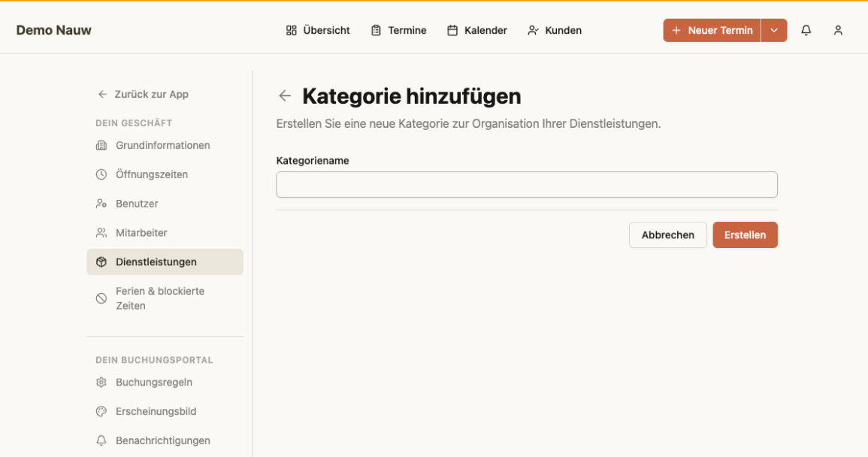Click the Benachrichtigungen bell icon in sidebar
Viewport: 868px width, 457px height.
101,440
